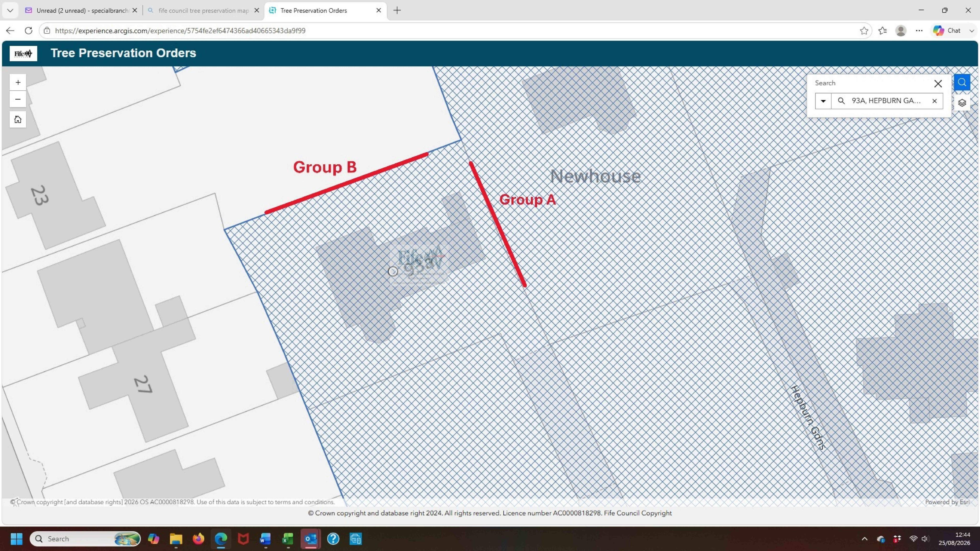Open File Explorer from the taskbar
Viewport: 980px width, 551px height.
[x=176, y=539]
